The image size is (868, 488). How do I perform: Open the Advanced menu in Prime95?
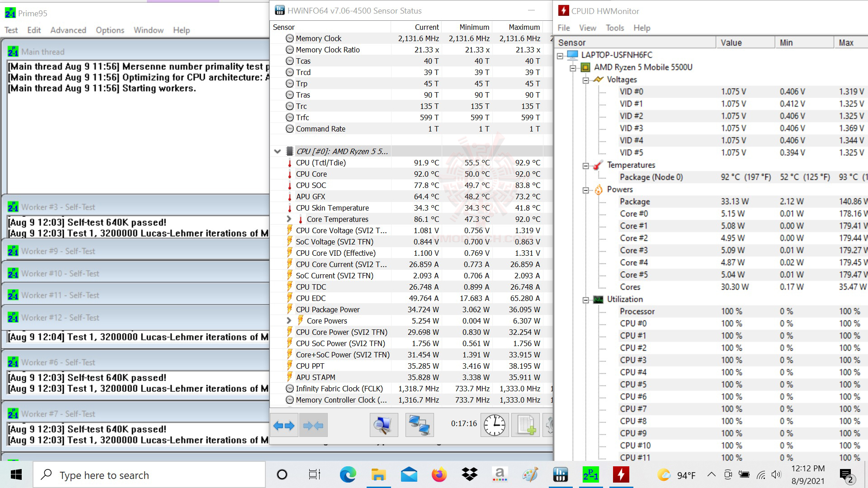coord(68,30)
